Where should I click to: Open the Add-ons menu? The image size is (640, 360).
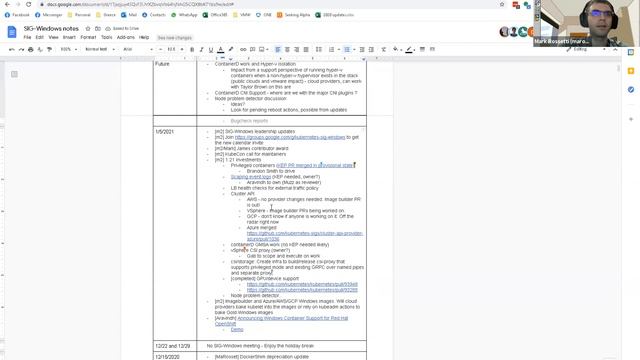tap(126, 38)
